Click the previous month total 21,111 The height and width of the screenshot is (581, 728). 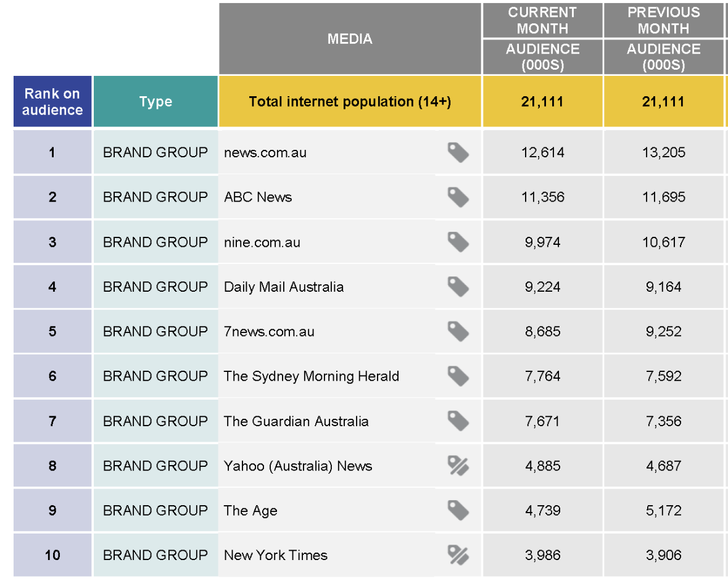click(x=663, y=101)
